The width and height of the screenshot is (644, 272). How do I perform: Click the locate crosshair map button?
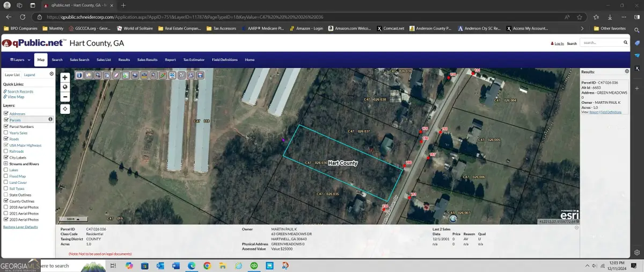65,109
